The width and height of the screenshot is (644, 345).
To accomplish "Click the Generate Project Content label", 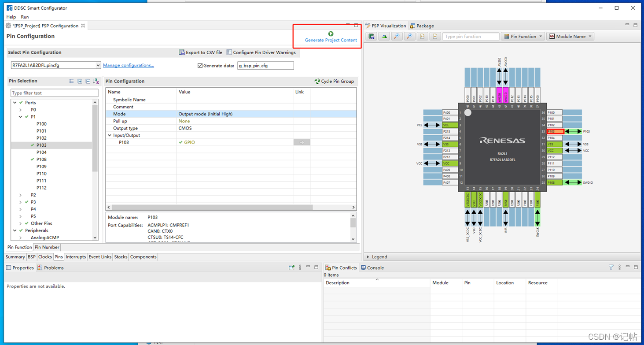I will tap(331, 40).
